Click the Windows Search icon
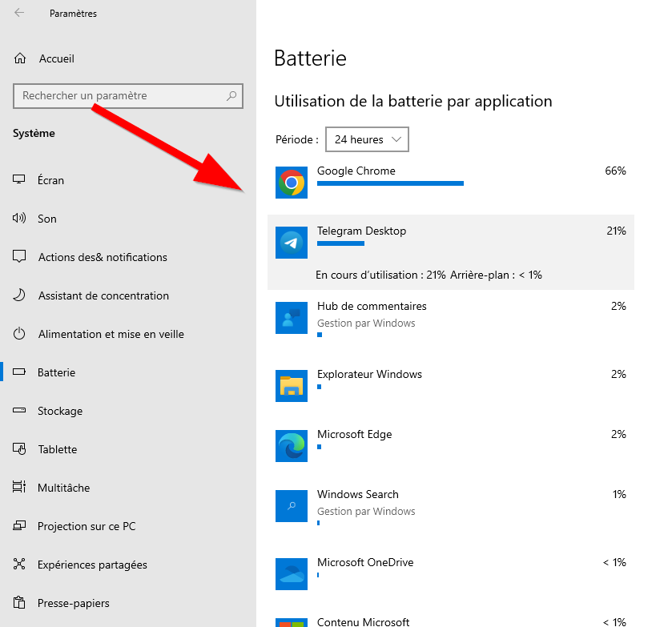Image resolution: width=672 pixels, height=627 pixels. [x=292, y=506]
